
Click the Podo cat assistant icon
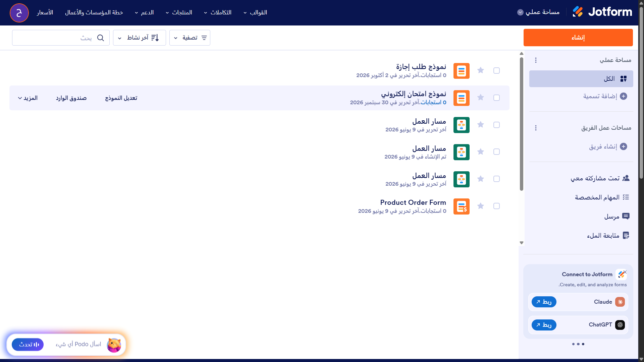pos(114,345)
